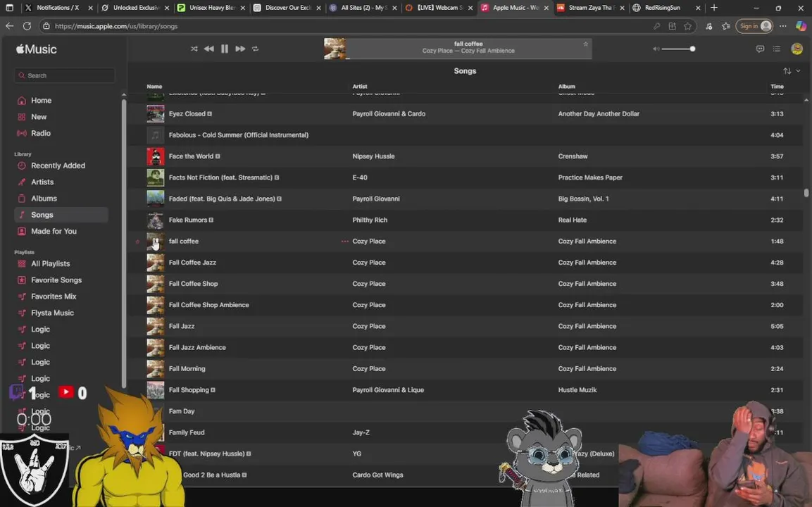The height and width of the screenshot is (507, 812).
Task: Sort by Time column header
Action: (777, 87)
